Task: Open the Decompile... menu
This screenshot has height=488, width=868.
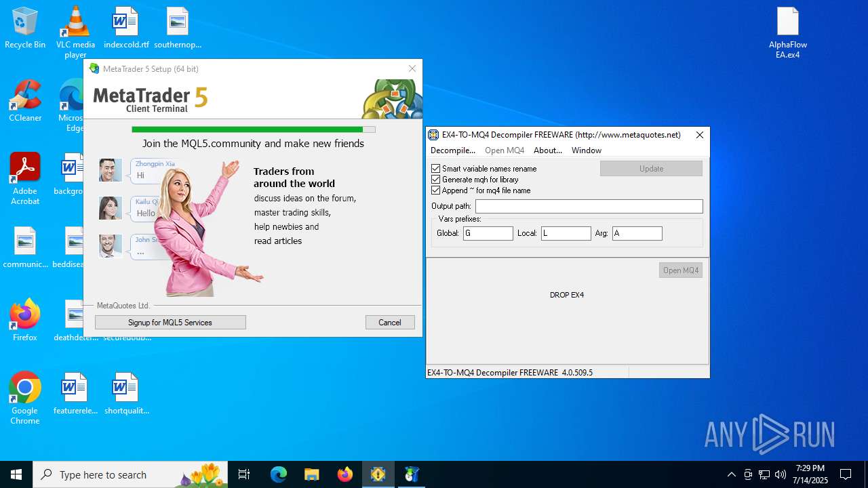Action: click(453, 150)
